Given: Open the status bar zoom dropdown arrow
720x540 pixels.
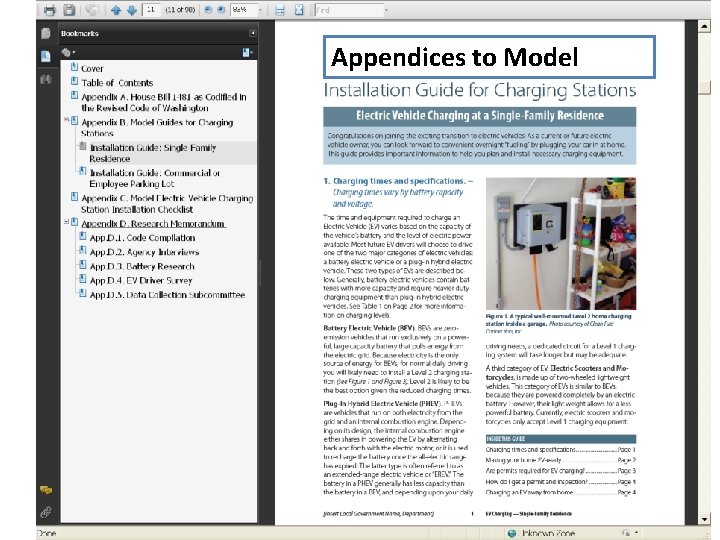Looking at the screenshot, I should (x=636, y=533).
